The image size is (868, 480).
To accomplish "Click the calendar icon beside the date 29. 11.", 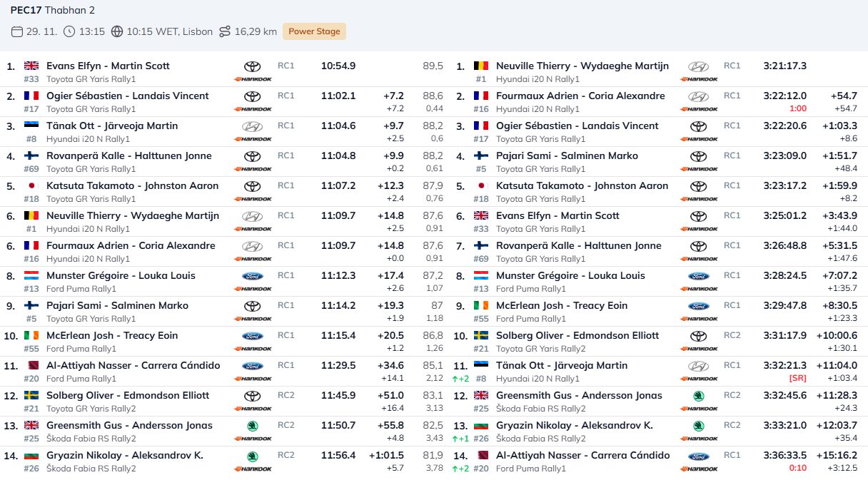I will [x=17, y=31].
